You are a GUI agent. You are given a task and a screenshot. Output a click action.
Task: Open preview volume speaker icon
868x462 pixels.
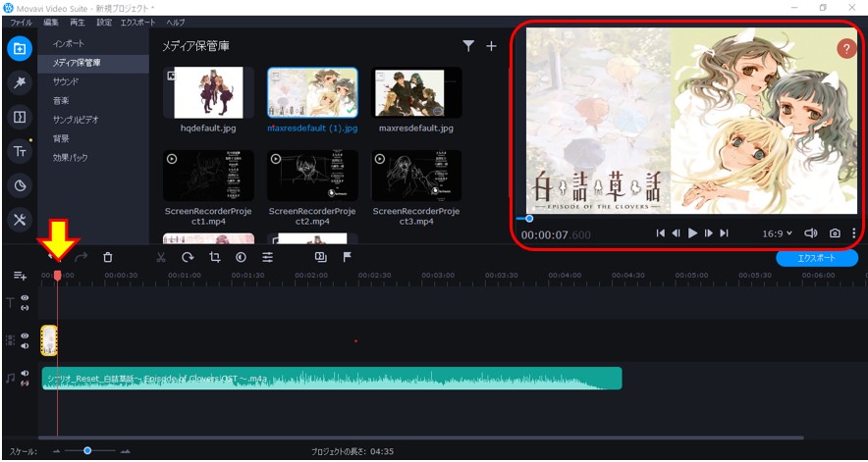click(811, 233)
